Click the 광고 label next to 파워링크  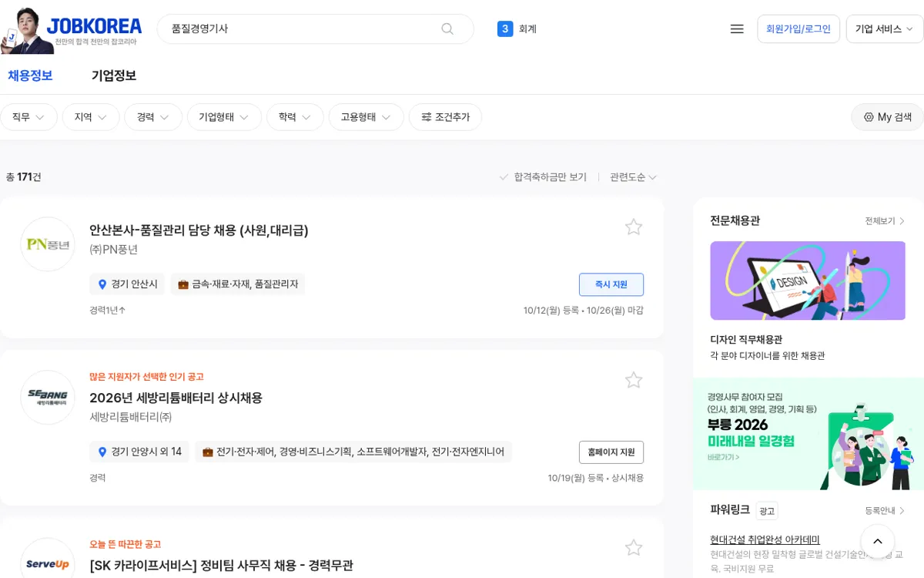pos(767,511)
